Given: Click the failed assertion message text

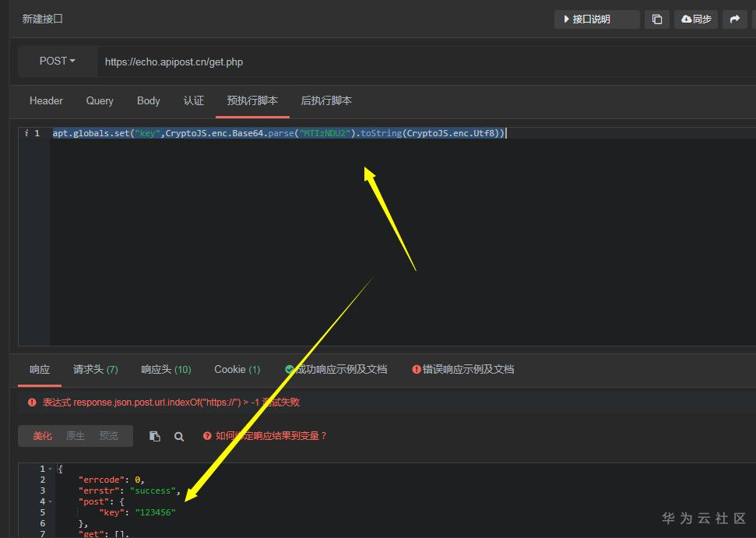Looking at the screenshot, I should 171,402.
